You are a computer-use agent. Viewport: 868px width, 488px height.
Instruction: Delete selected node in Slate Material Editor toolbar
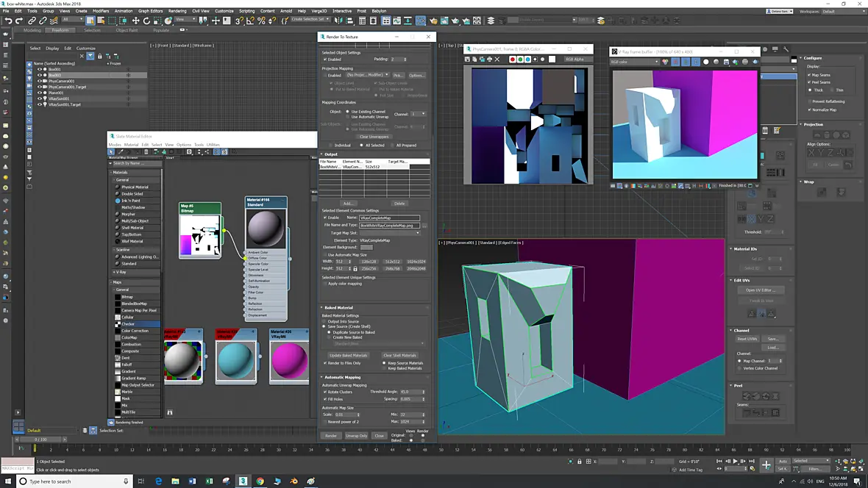pyautogui.click(x=146, y=151)
